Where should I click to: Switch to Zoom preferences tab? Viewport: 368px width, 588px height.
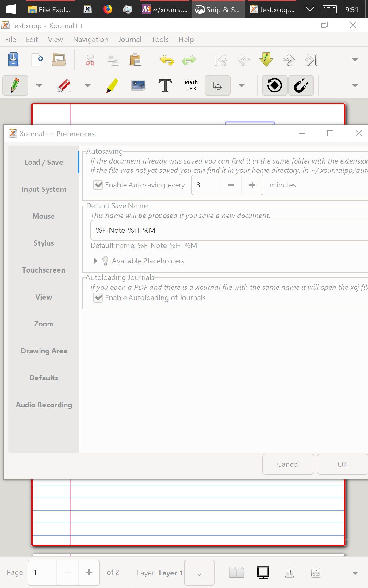point(44,324)
